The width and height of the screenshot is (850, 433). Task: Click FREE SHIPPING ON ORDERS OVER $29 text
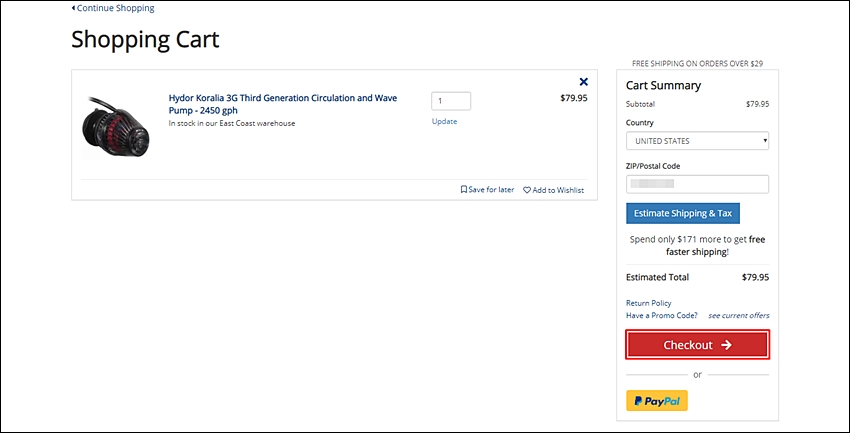(698, 63)
